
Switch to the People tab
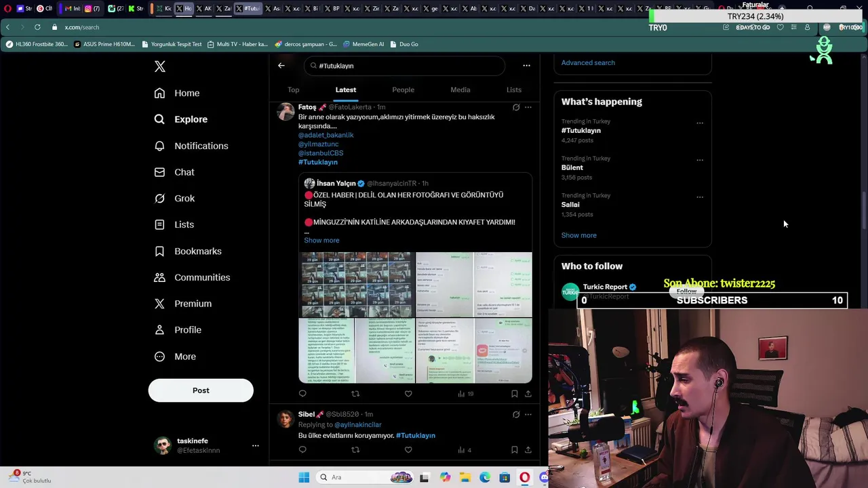point(403,89)
